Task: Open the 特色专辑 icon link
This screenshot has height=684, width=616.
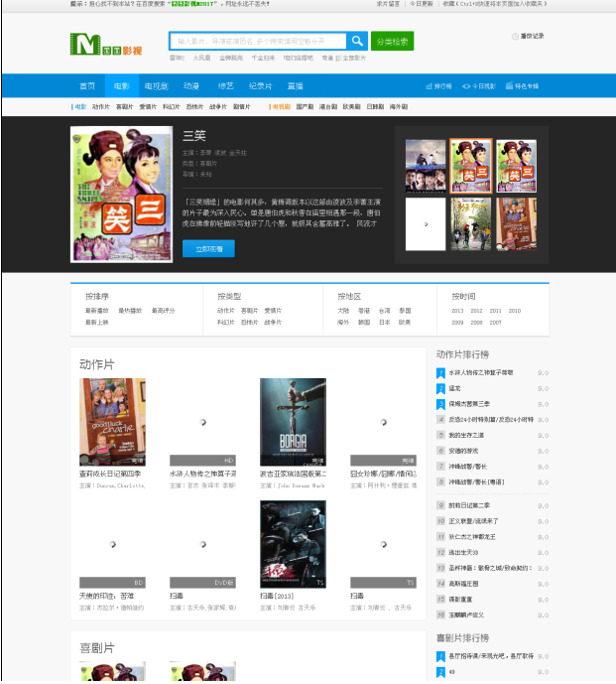Action: click(x=522, y=86)
